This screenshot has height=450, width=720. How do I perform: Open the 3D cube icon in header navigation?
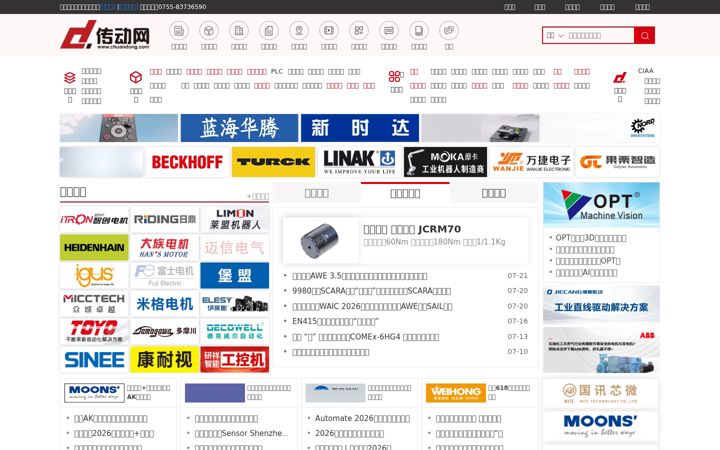coord(208,31)
